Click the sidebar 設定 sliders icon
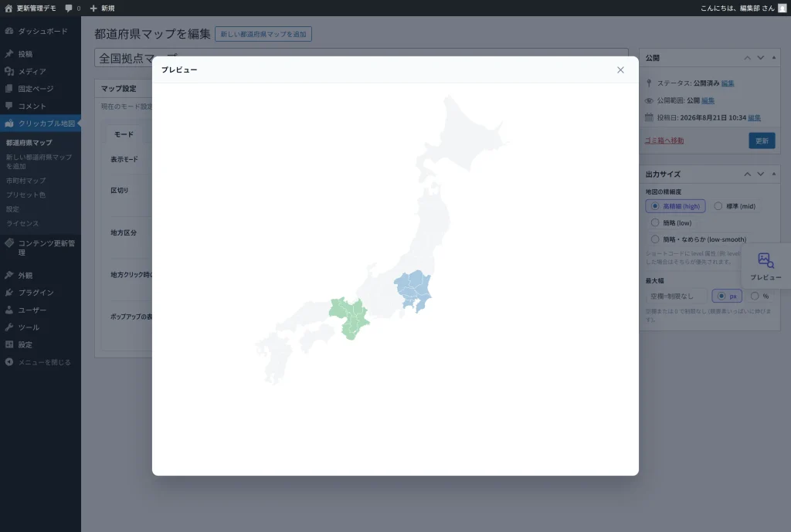The height and width of the screenshot is (532, 791). click(9, 344)
